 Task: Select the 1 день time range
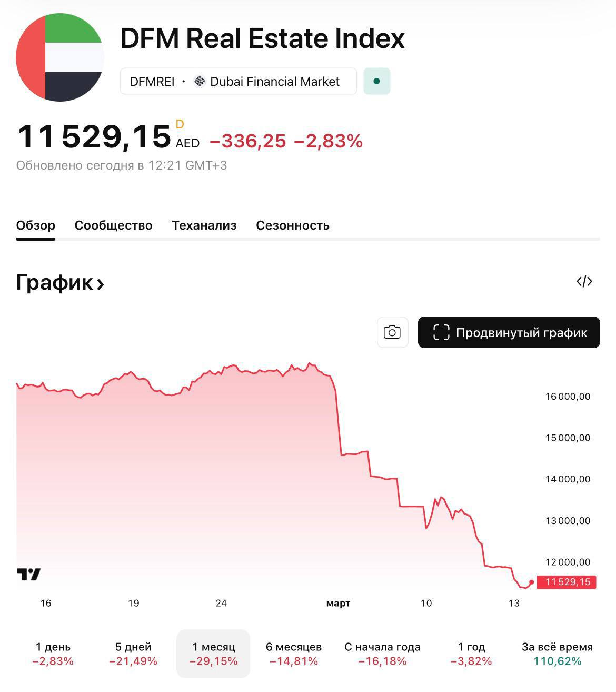coord(53,654)
